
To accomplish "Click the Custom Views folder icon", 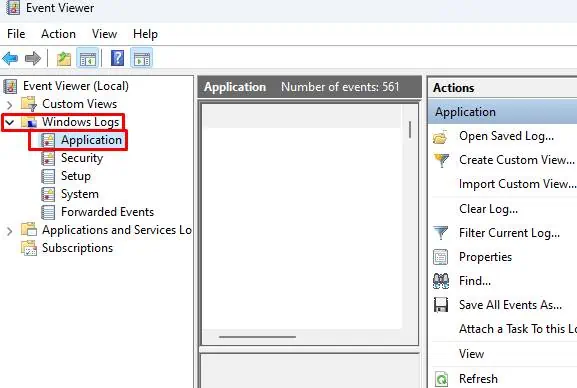I will [29, 104].
